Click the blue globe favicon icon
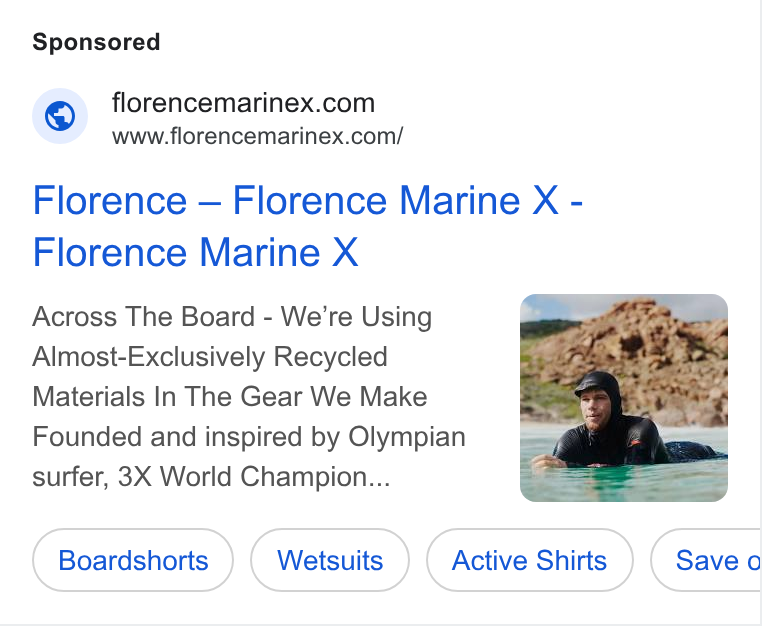762x626 pixels. [x=60, y=116]
